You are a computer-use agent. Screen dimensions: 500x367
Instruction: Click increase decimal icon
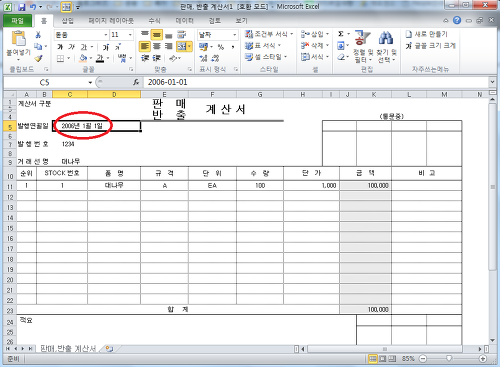coord(203,58)
